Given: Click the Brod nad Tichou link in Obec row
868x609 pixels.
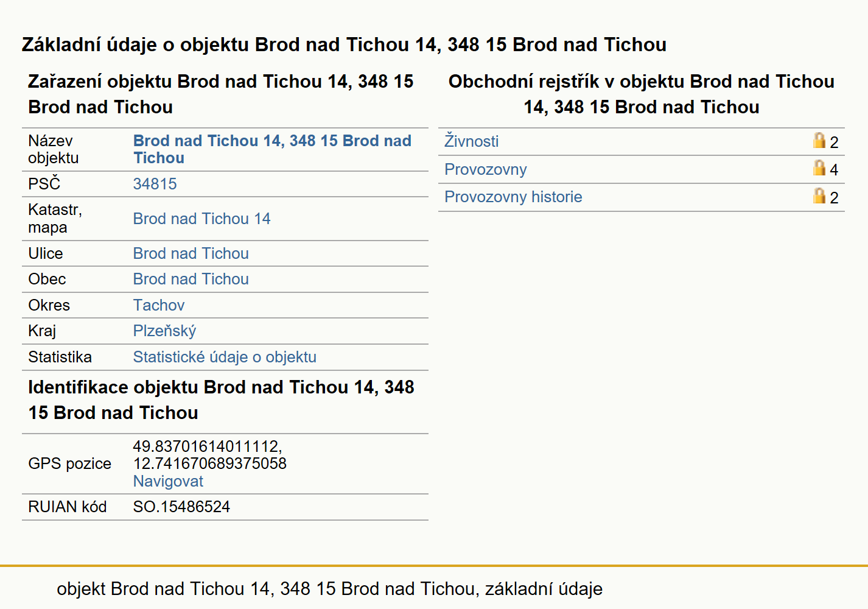Looking at the screenshot, I should [x=191, y=279].
